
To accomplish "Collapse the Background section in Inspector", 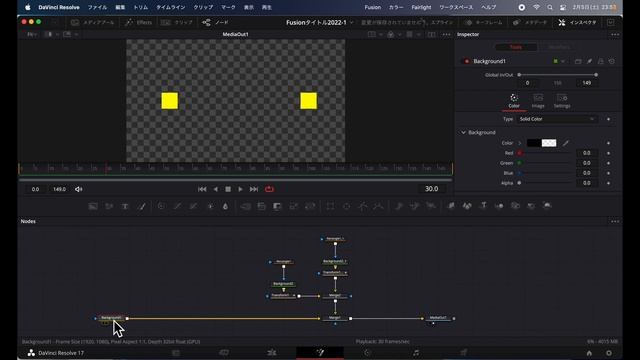I will click(x=463, y=133).
